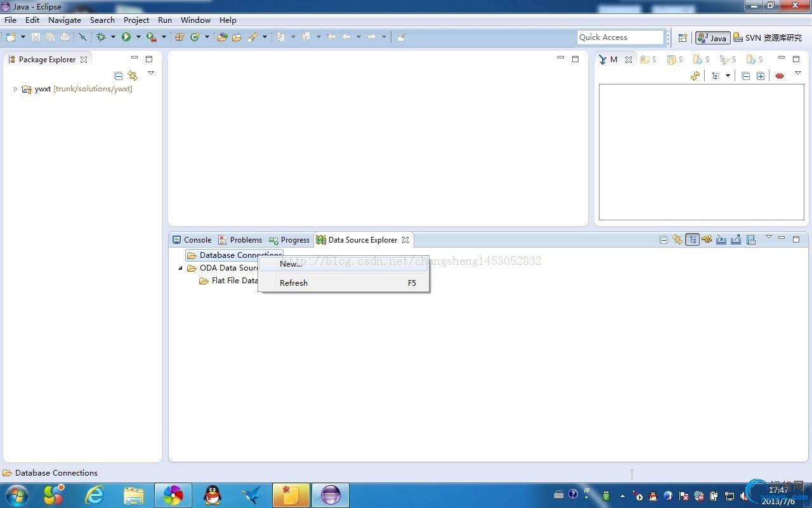
Task: Open the Run button dropdown arrow
Action: click(138, 37)
